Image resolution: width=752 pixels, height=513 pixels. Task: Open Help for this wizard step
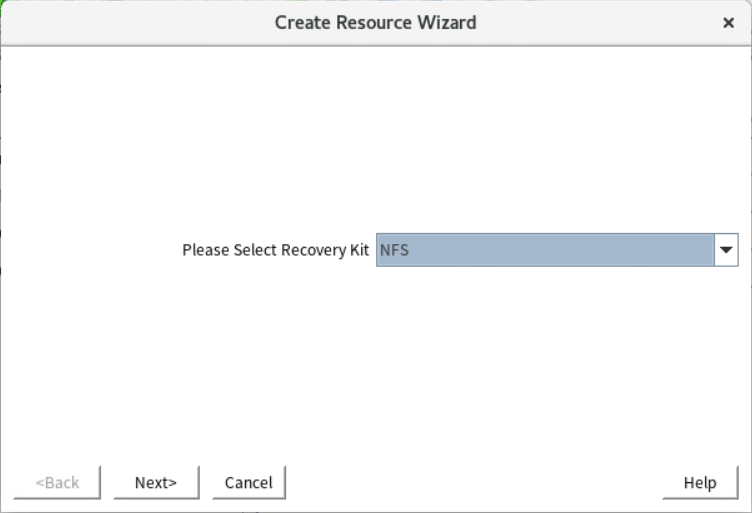point(700,482)
